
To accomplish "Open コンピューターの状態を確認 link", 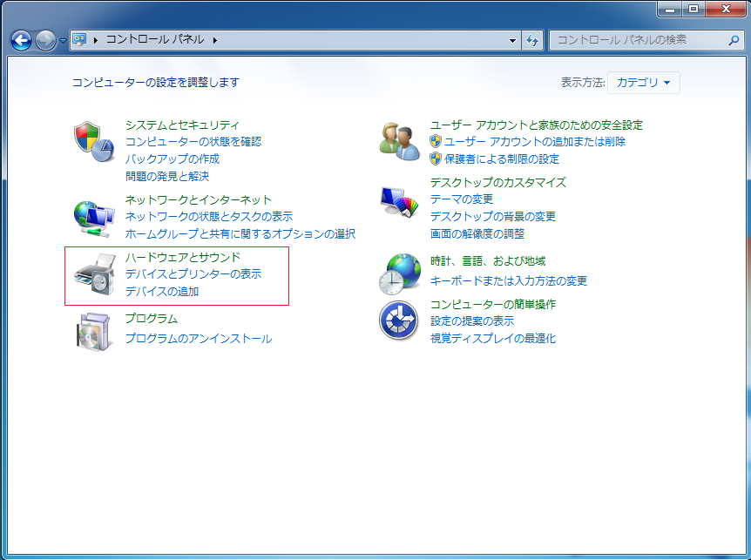I will tap(193, 142).
